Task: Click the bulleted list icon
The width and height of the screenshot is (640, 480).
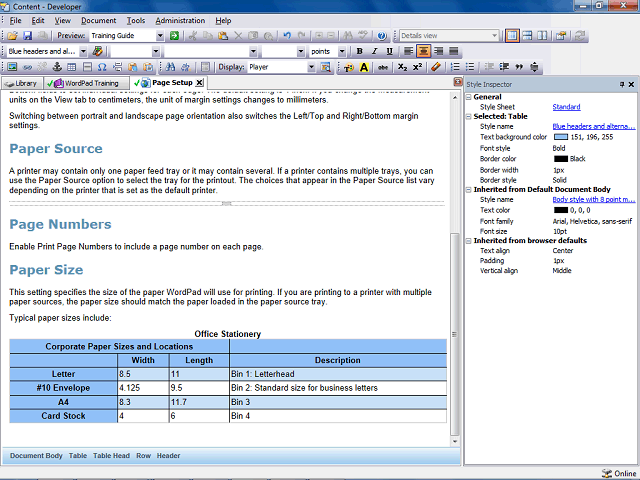Action: (470, 67)
